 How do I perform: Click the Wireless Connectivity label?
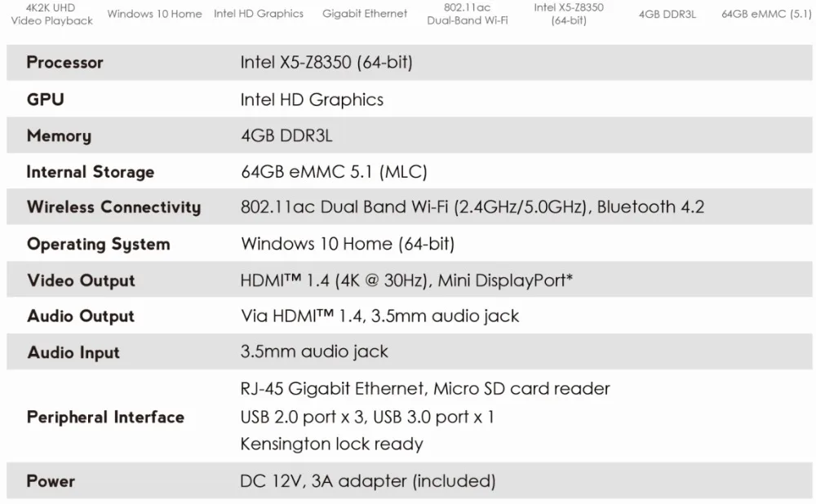113,207
